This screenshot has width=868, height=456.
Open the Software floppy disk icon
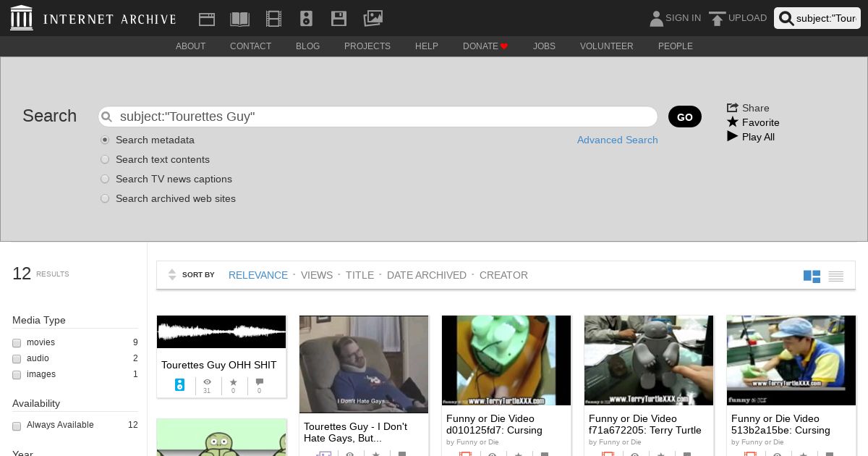[339, 19]
